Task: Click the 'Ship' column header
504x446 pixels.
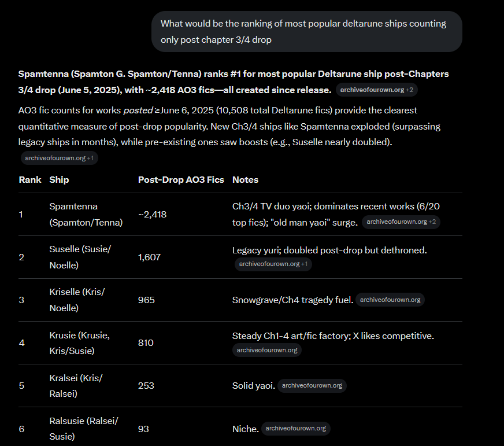Action: click(59, 179)
